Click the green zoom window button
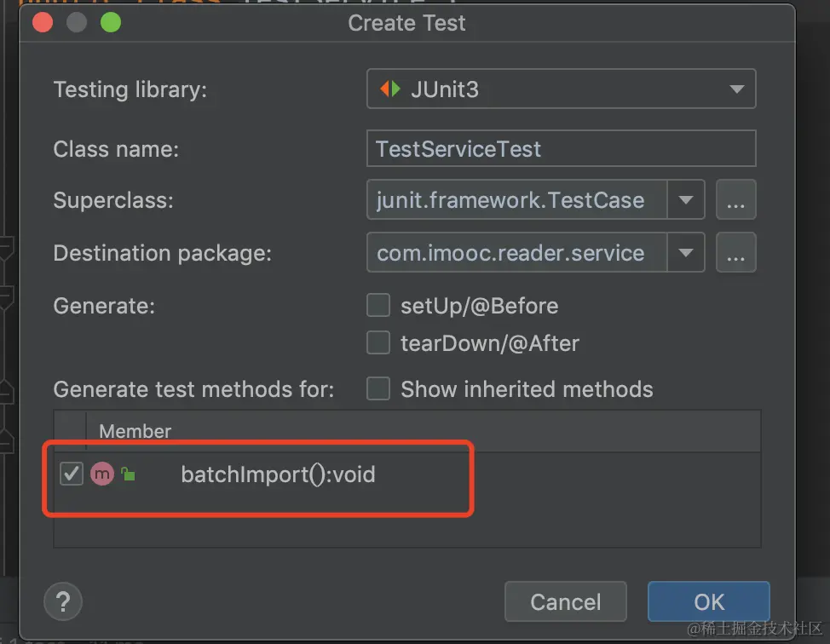Screen dimensions: 830x644 [111, 23]
